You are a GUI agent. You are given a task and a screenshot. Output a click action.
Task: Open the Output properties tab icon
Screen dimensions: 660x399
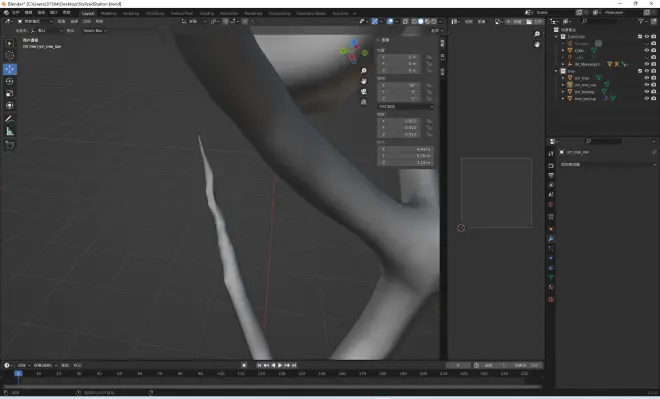[551, 175]
